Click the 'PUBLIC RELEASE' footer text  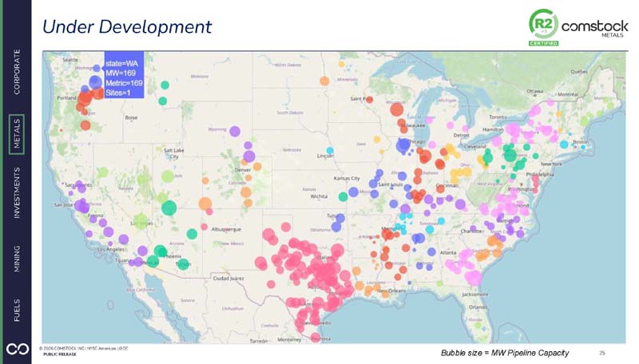(x=60, y=354)
